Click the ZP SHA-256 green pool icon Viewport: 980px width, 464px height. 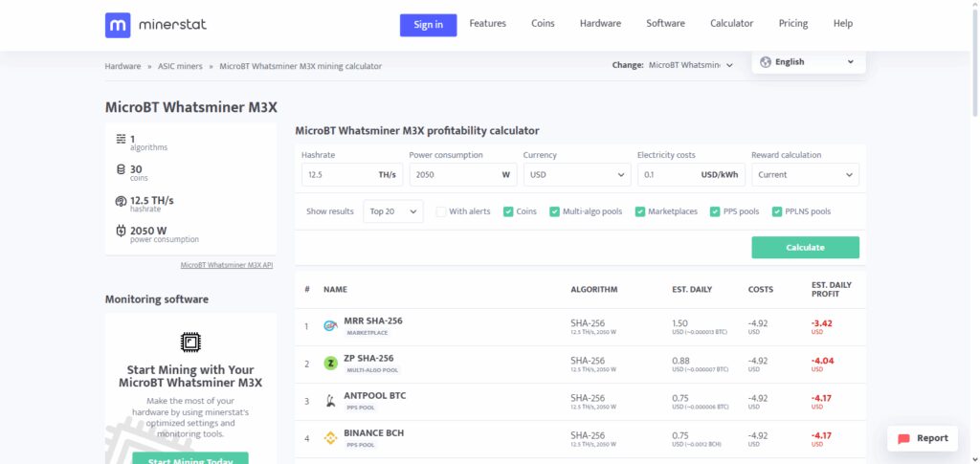click(330, 364)
